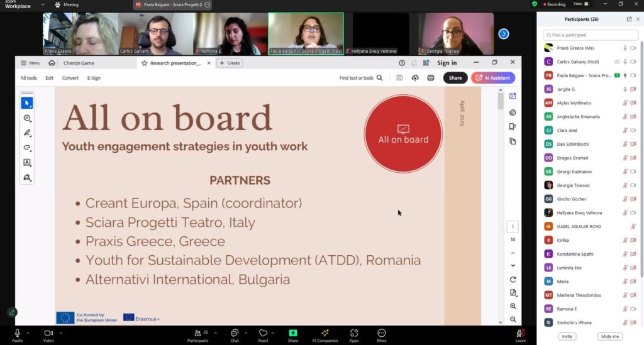Click the Mute me button
The image size is (644, 345).
point(609,336)
